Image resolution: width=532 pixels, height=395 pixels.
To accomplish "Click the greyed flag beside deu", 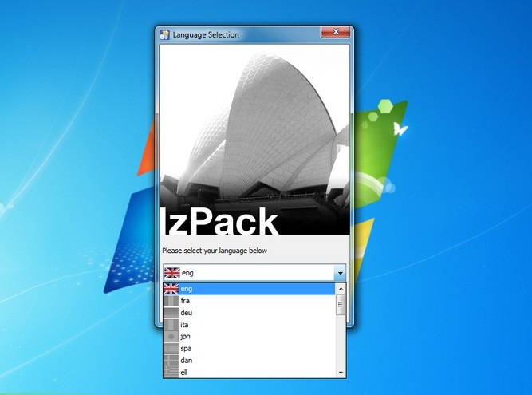I will tap(171, 313).
